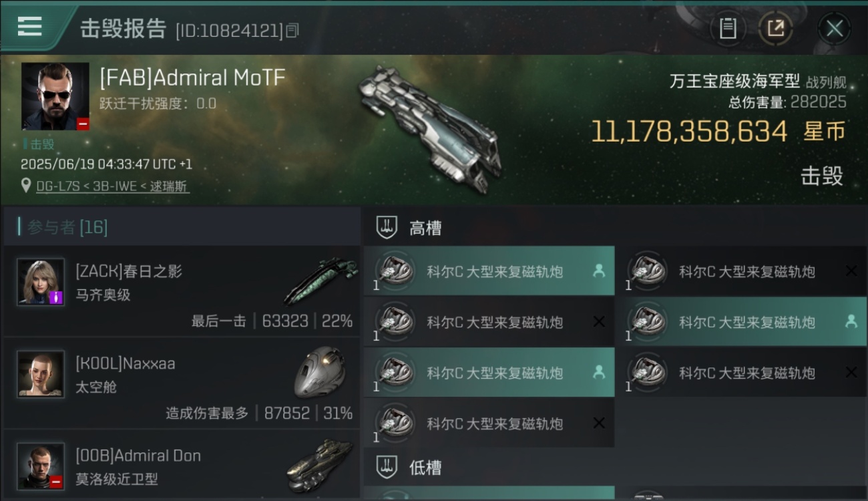This screenshot has height=501, width=868.
Task: Click the low slot shield icon
Action: 387,467
